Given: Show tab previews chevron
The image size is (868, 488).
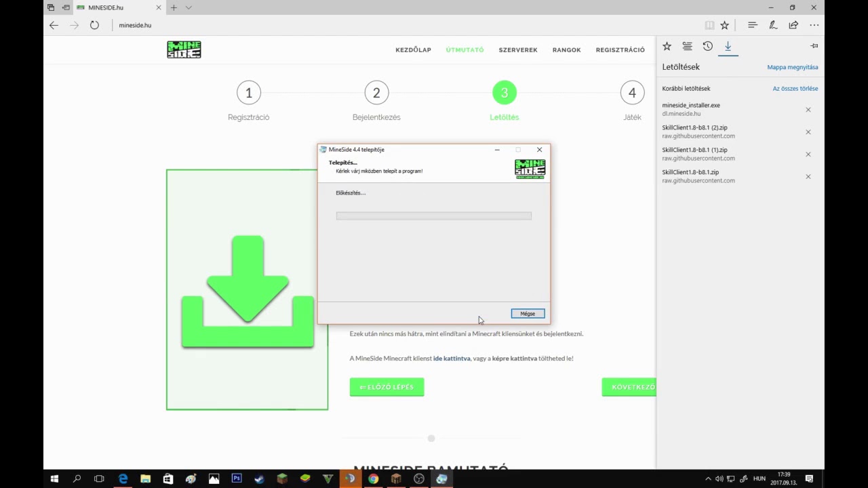Looking at the screenshot, I should tap(189, 7).
